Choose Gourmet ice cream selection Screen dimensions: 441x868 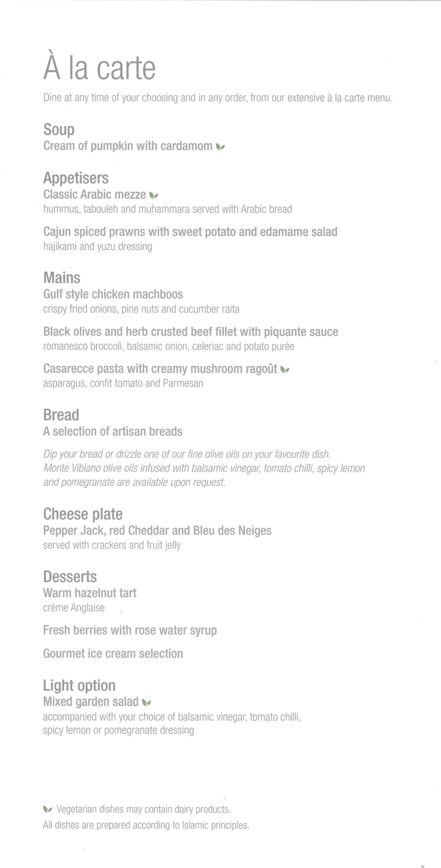tap(113, 654)
